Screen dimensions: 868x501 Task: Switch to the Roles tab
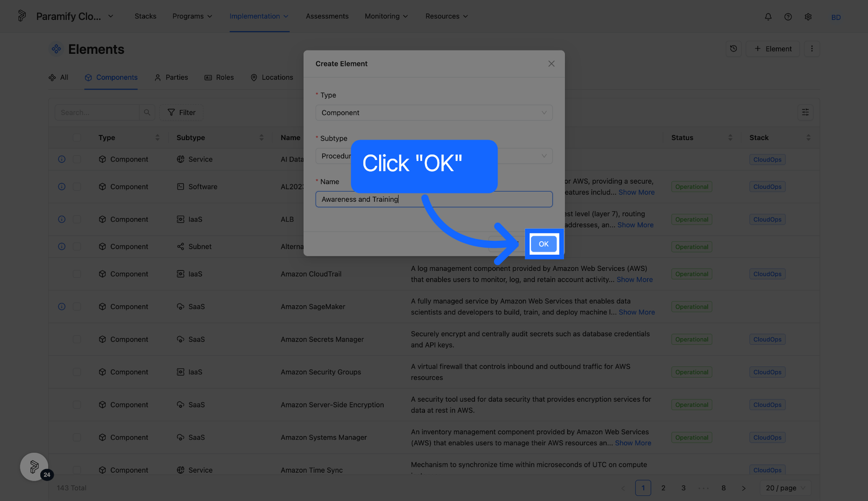(x=219, y=77)
